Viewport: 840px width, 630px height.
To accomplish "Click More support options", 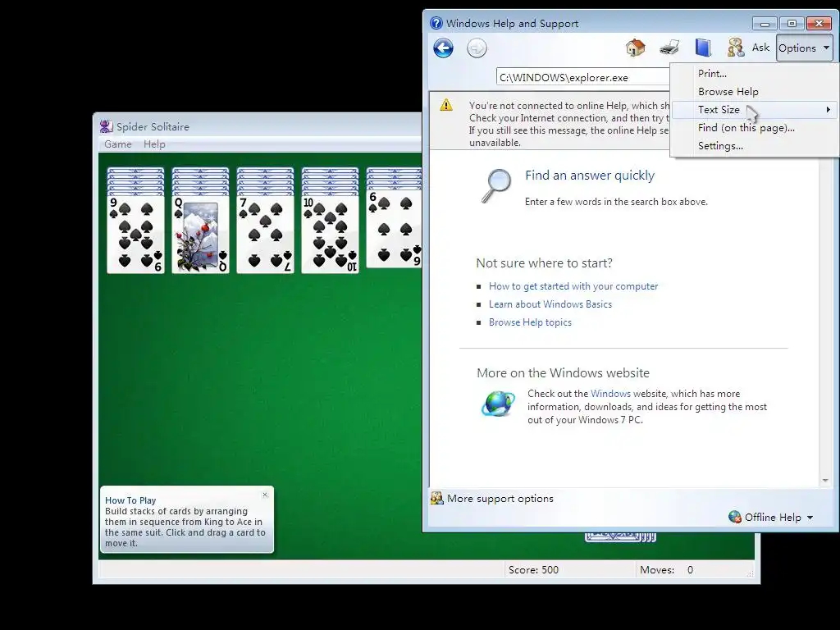I will (500, 499).
